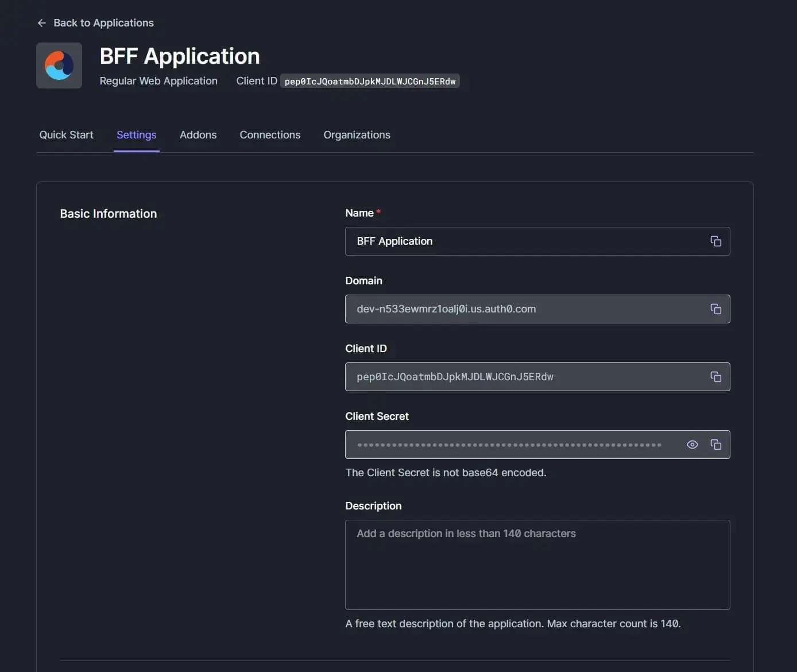Open the Connections tab
The height and width of the screenshot is (672, 797).
(x=270, y=135)
